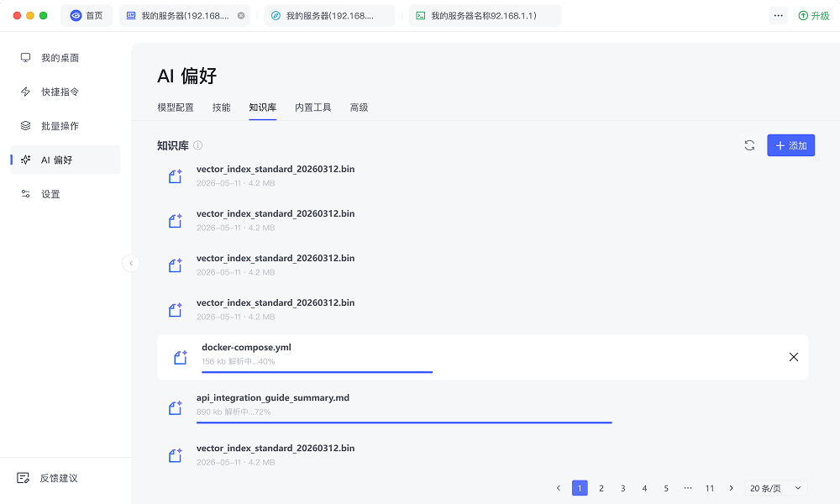Select AI 偏好 in sidebar
Screen dimensions: 840x504
66,160
